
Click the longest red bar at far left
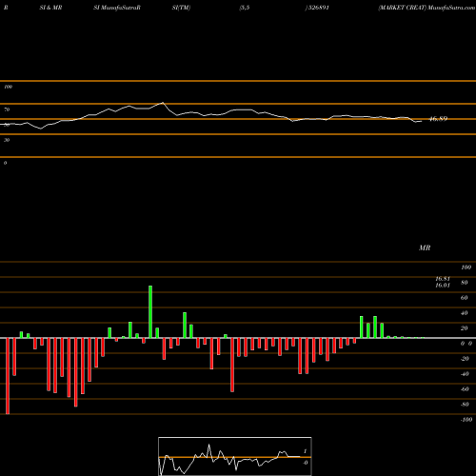coord(8,376)
